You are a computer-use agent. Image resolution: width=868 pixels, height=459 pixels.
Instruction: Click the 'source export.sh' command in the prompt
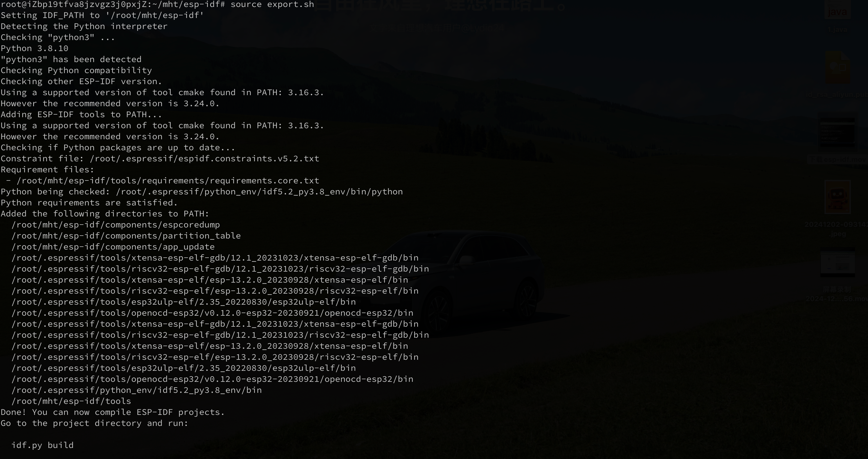[272, 4]
